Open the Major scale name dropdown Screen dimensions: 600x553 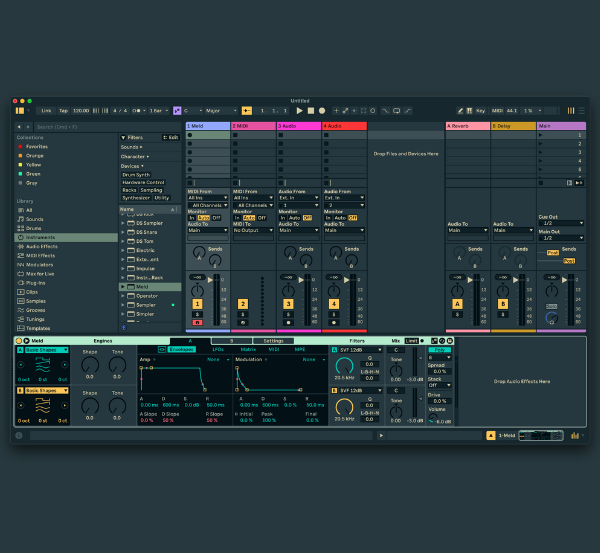click(x=221, y=111)
